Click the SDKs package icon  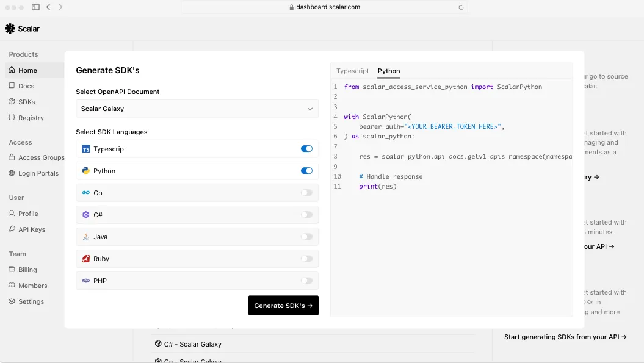tap(12, 102)
